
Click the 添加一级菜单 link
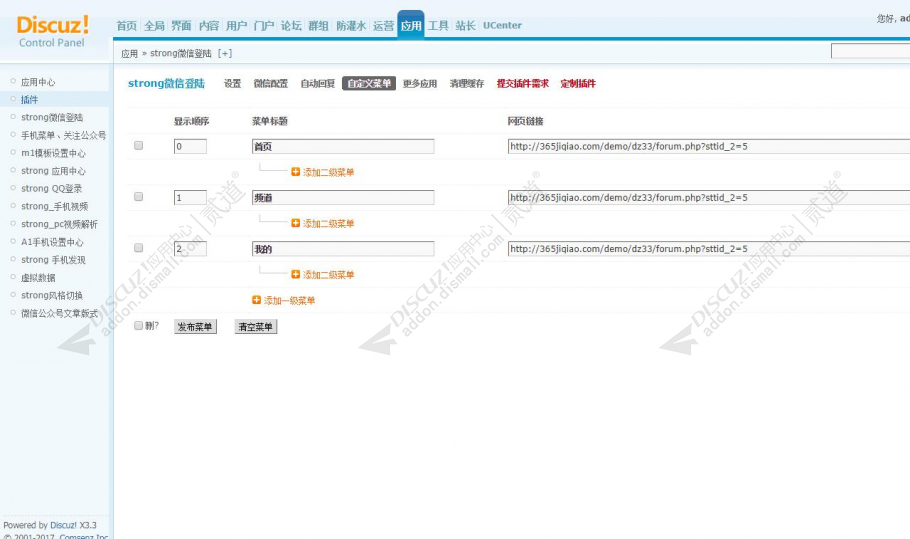tap(289, 301)
